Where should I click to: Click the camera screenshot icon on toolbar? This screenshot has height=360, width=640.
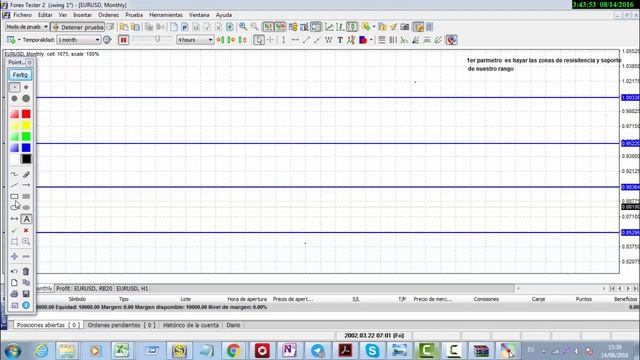coord(404,27)
